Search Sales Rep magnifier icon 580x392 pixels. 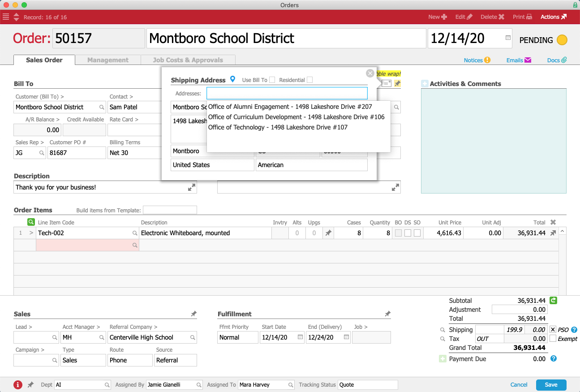(42, 153)
